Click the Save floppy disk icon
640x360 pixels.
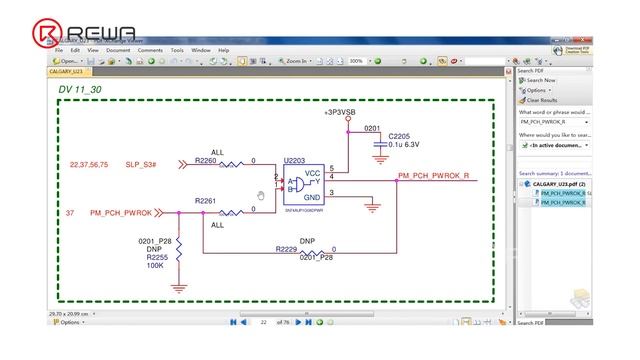coord(91,61)
